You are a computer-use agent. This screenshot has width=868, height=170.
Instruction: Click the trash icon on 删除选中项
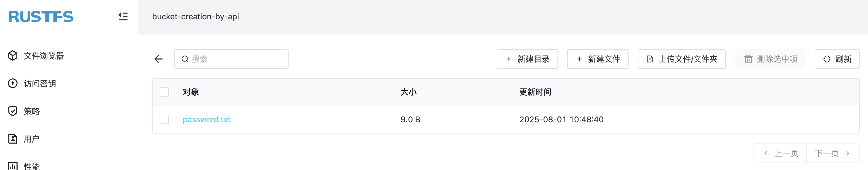tap(747, 59)
